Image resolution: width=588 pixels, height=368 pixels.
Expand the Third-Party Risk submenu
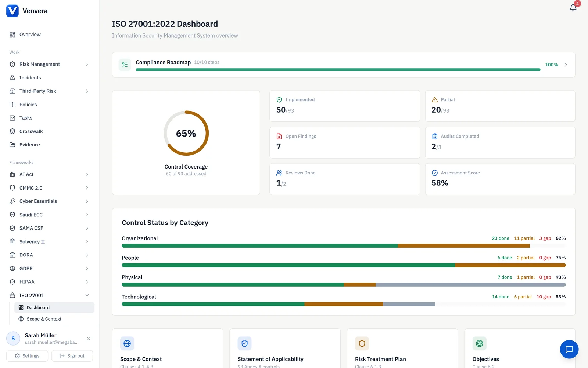click(87, 91)
